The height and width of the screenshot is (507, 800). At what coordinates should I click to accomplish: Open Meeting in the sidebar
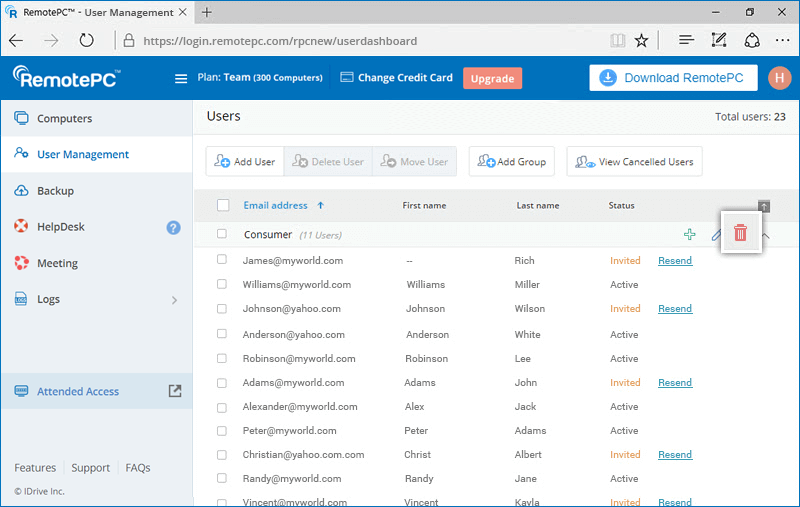(x=97, y=263)
